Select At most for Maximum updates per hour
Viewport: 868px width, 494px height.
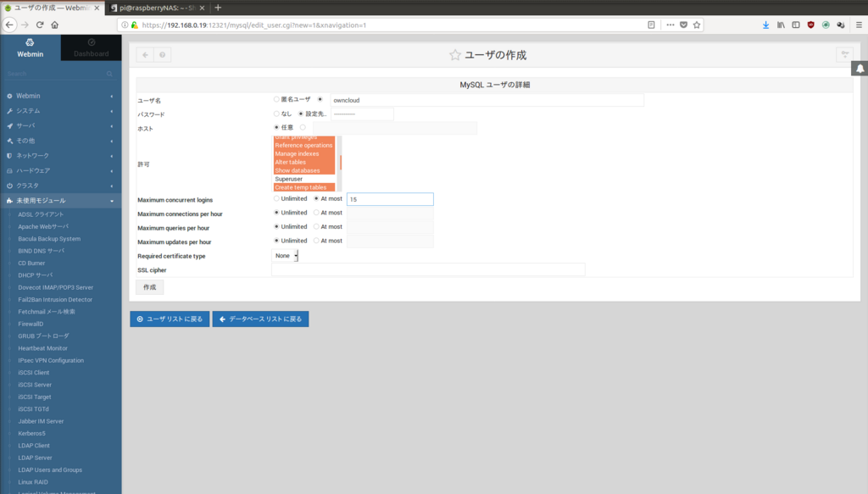[x=316, y=241]
